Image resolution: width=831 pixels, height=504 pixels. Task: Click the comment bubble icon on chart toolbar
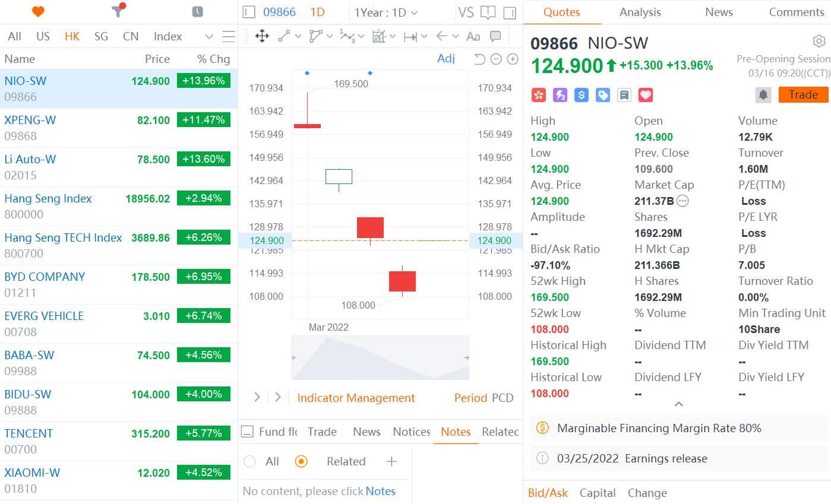494,36
